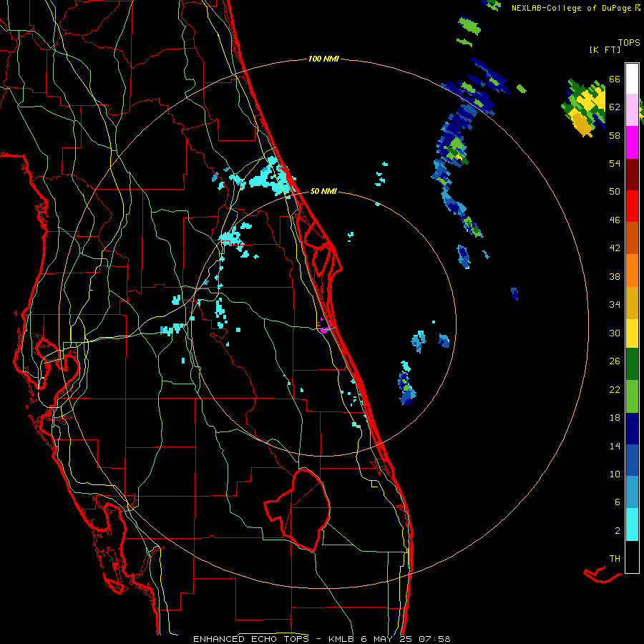Click the 34 legend value
The height and width of the screenshot is (644, 644).
pos(615,304)
